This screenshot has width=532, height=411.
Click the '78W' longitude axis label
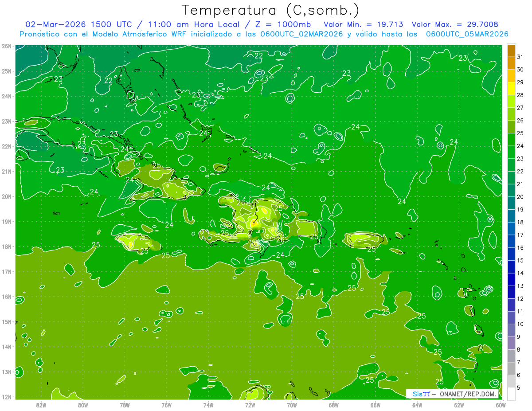pyautogui.click(x=125, y=405)
